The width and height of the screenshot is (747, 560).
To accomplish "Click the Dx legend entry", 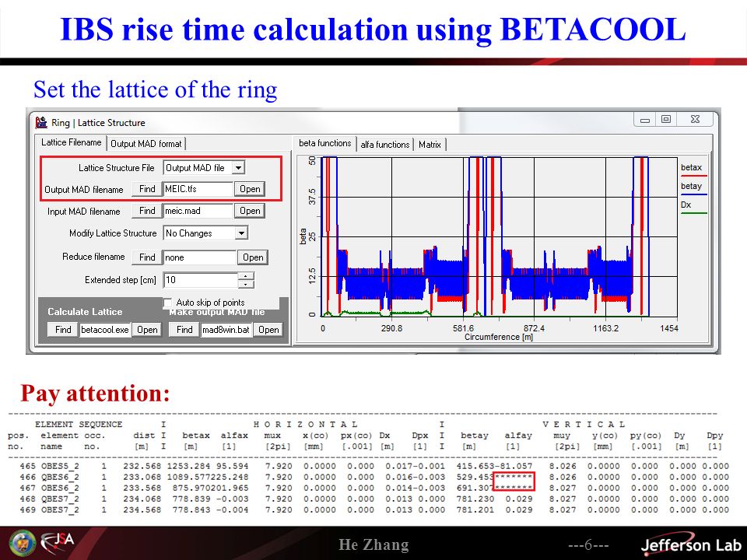I will point(693,206).
